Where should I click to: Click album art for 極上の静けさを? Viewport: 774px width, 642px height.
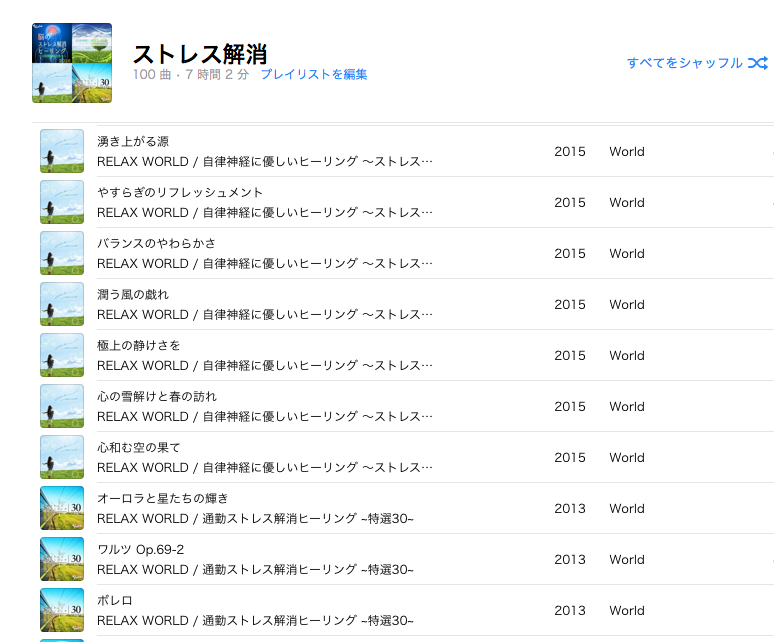pos(62,356)
